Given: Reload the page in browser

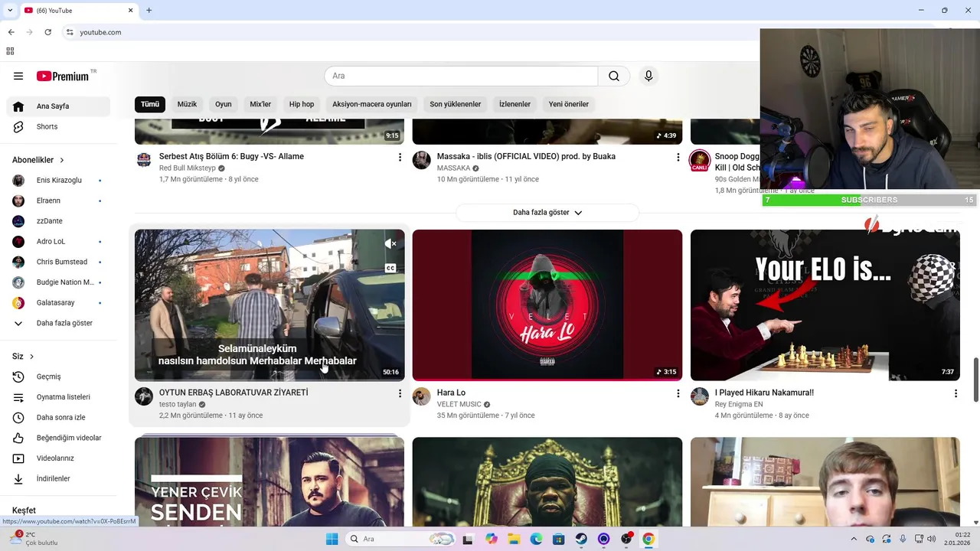Looking at the screenshot, I should point(48,32).
